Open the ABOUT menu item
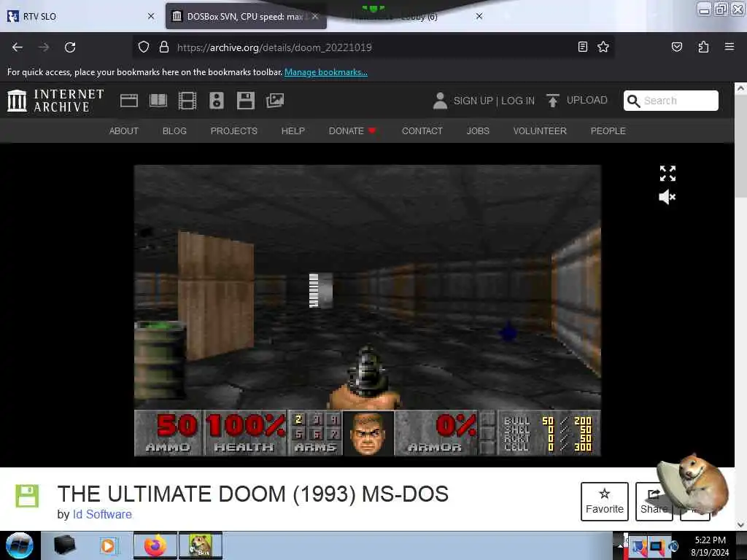Viewport: 747px width, 560px height. point(124,131)
